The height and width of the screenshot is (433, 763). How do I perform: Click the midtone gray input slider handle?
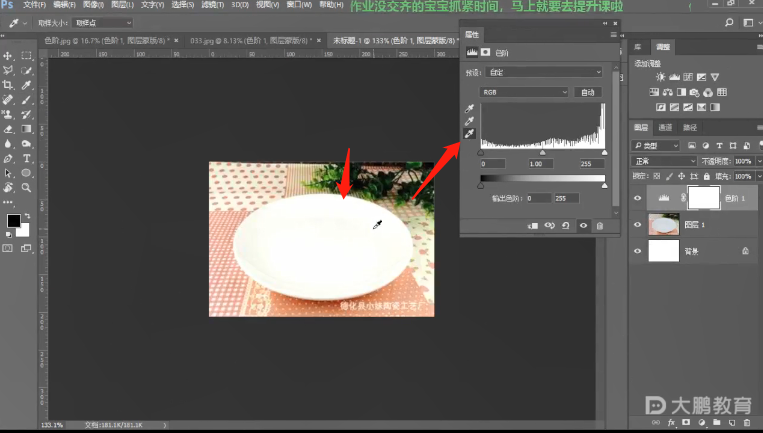tap(542, 153)
